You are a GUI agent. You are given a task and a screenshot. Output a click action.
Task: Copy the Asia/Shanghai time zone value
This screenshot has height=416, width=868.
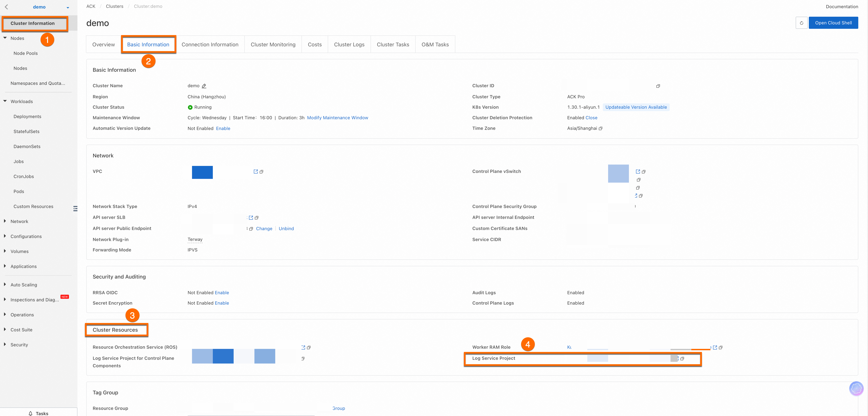[600, 129]
